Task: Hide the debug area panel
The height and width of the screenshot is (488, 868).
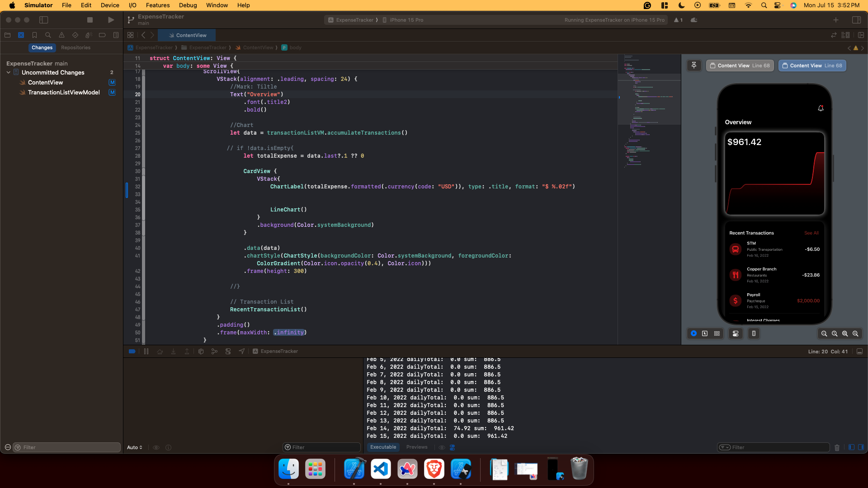Action: (859, 351)
